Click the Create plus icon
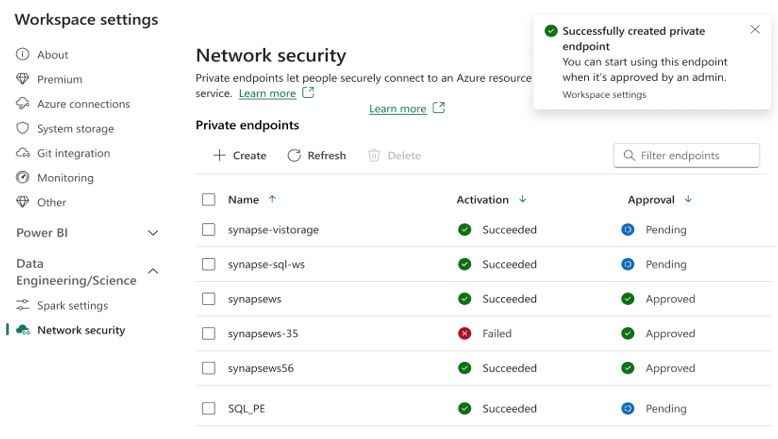 (x=219, y=156)
